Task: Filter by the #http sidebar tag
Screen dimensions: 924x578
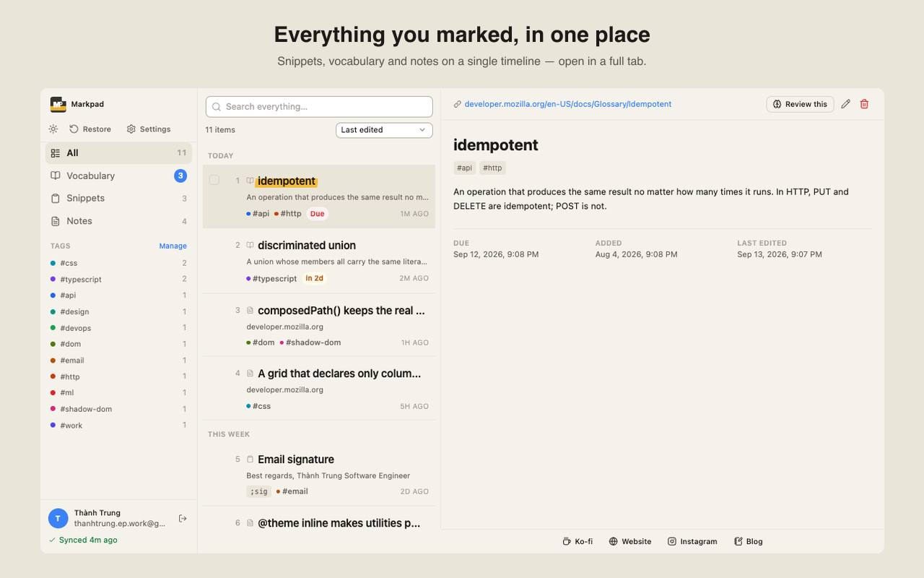Action: (118, 376)
